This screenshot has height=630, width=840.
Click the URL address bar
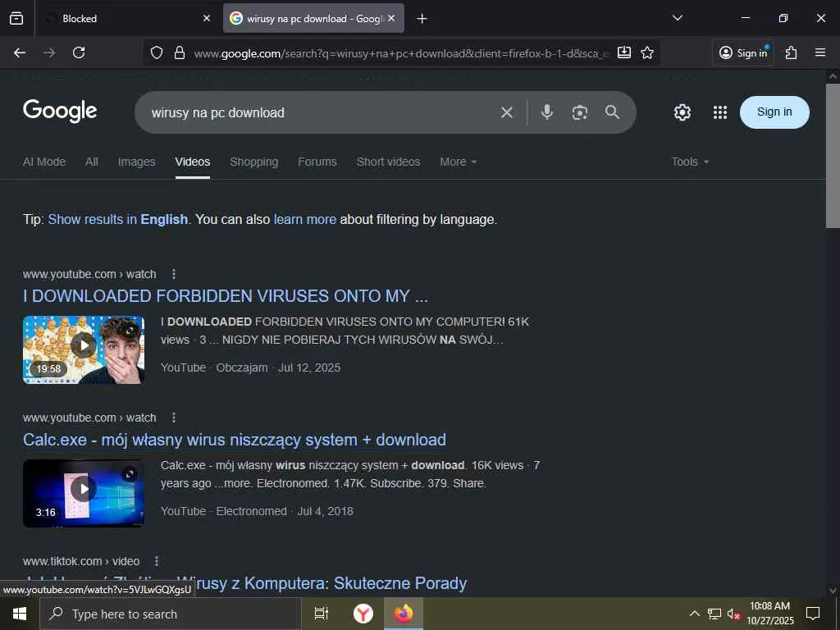pos(400,53)
